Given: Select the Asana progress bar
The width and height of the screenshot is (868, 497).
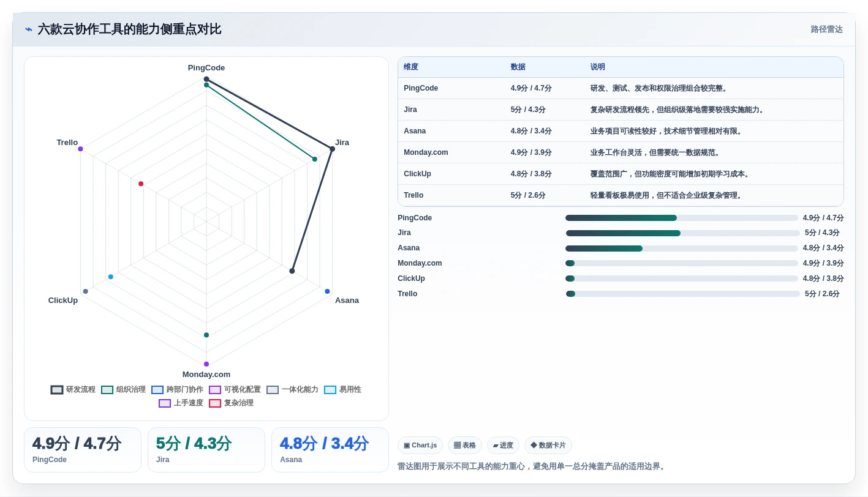Looking at the screenshot, I should pos(682,248).
